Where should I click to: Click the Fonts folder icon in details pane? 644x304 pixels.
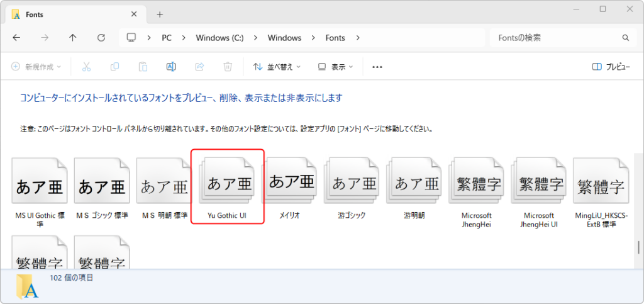(x=28, y=286)
